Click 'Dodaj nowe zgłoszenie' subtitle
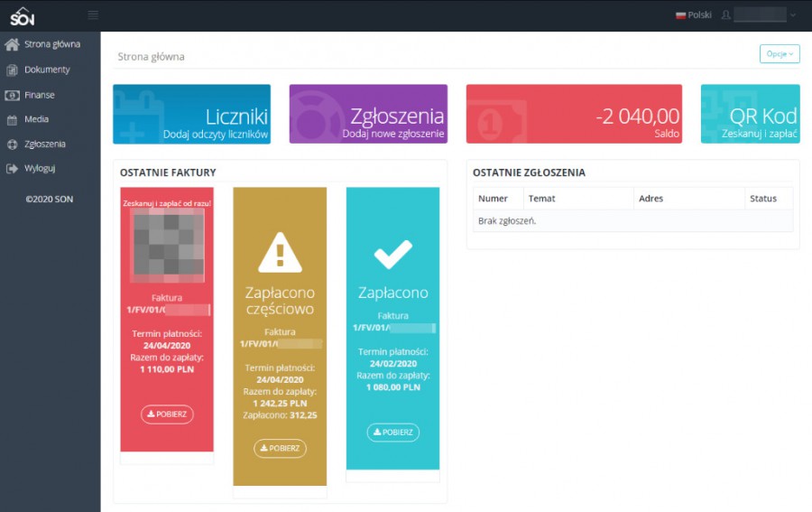Screen dimensions: 812x512 393,134
